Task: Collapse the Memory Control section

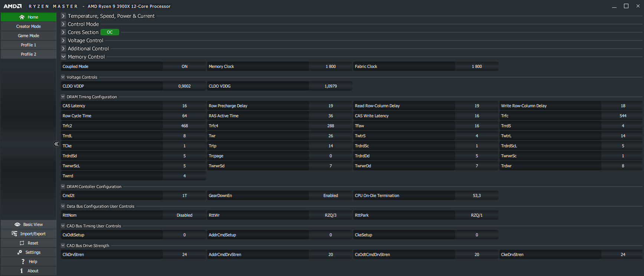Action: (x=63, y=57)
